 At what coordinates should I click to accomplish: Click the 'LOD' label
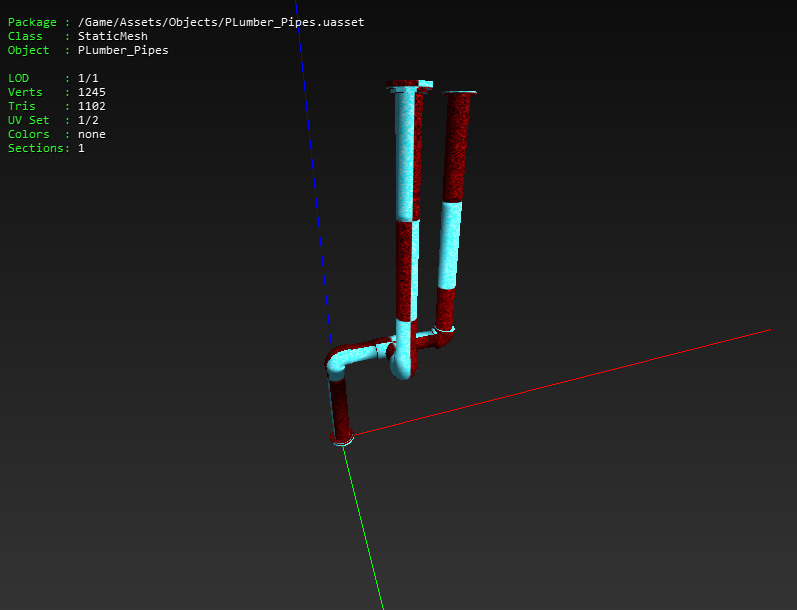tap(18, 78)
